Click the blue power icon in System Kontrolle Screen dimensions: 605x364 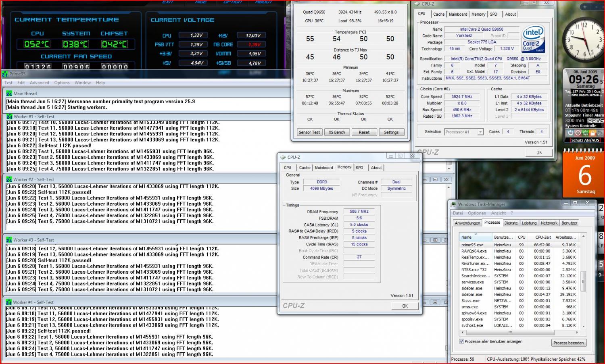point(570,133)
